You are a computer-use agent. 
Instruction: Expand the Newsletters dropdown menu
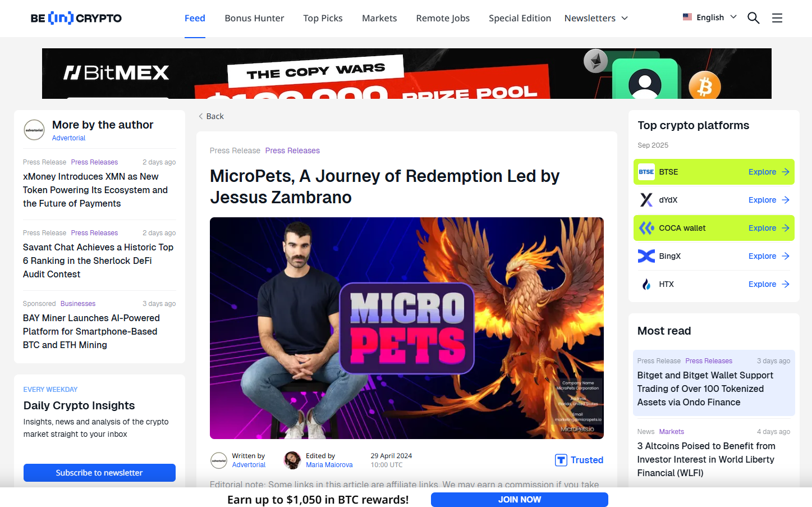coord(596,18)
